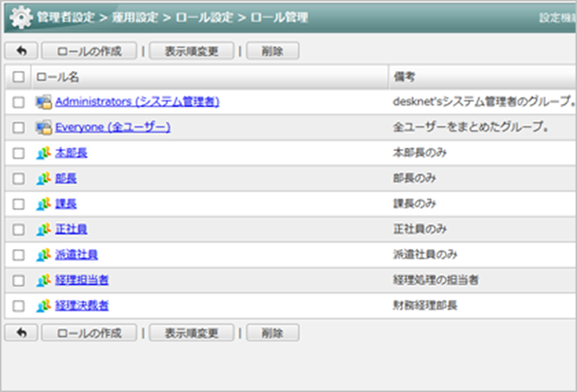Click the 本部長 role icon

pos(43,153)
